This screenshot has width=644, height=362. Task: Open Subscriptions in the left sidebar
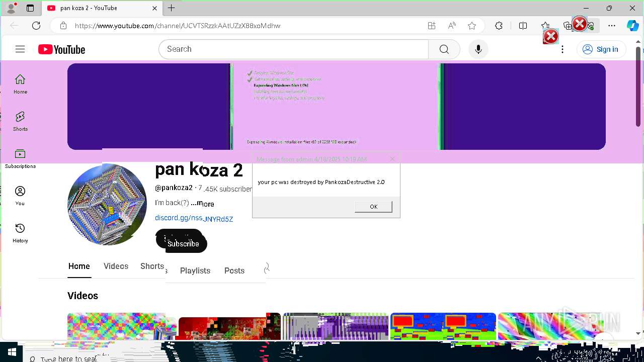click(x=20, y=158)
